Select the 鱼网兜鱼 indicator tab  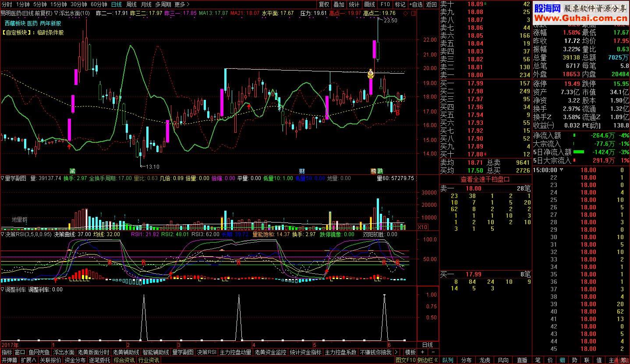click(39, 352)
